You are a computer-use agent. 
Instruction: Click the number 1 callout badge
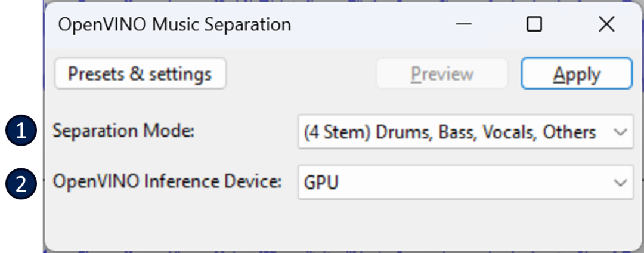21,131
